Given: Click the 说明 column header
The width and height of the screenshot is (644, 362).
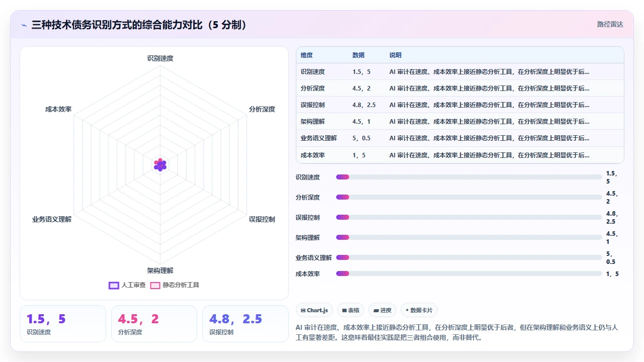Looking at the screenshot, I should coord(395,55).
